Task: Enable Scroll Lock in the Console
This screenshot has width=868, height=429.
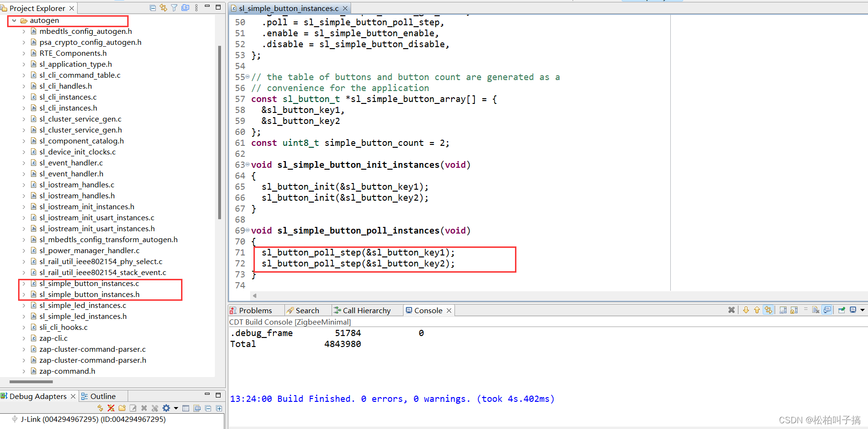Action: (x=794, y=310)
